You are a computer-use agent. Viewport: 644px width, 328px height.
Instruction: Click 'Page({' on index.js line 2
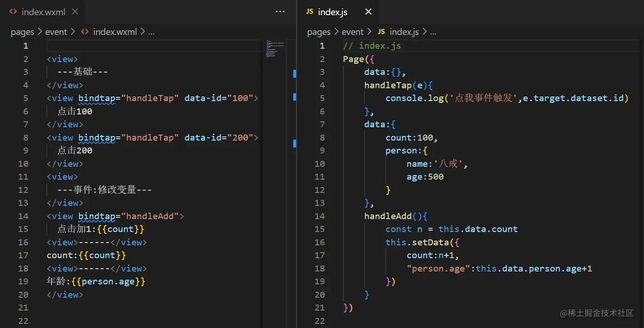click(359, 59)
